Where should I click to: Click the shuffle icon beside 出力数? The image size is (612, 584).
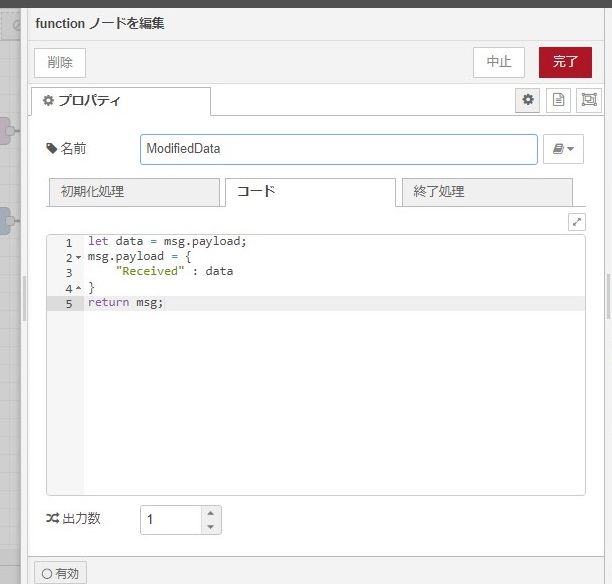pyautogui.click(x=52, y=518)
